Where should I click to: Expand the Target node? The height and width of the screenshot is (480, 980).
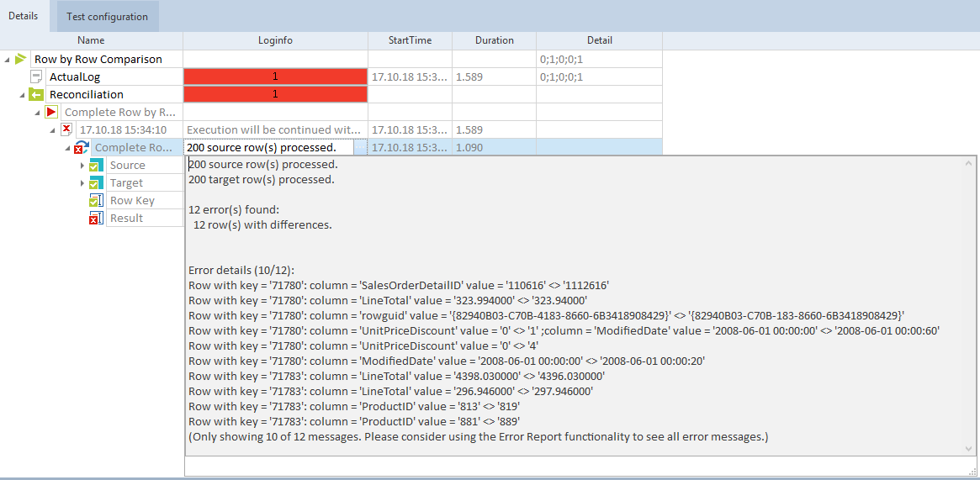coord(82,183)
